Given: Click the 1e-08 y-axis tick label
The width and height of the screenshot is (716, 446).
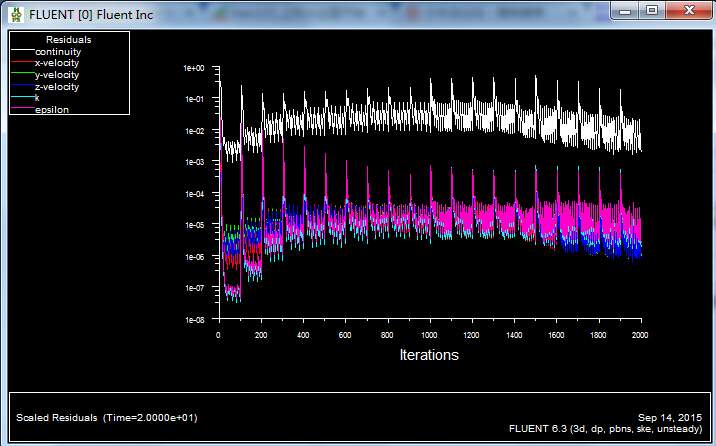Looking at the screenshot, I should pos(193,320).
